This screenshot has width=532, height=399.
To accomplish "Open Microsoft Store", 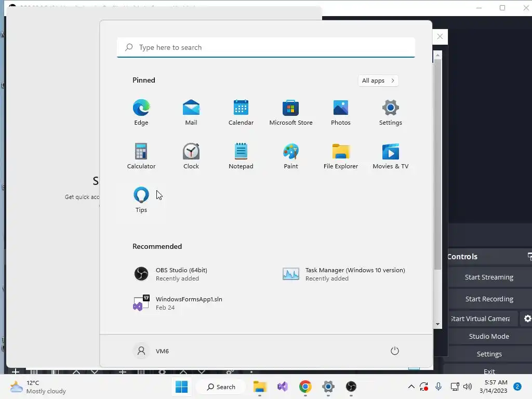I will click(291, 112).
